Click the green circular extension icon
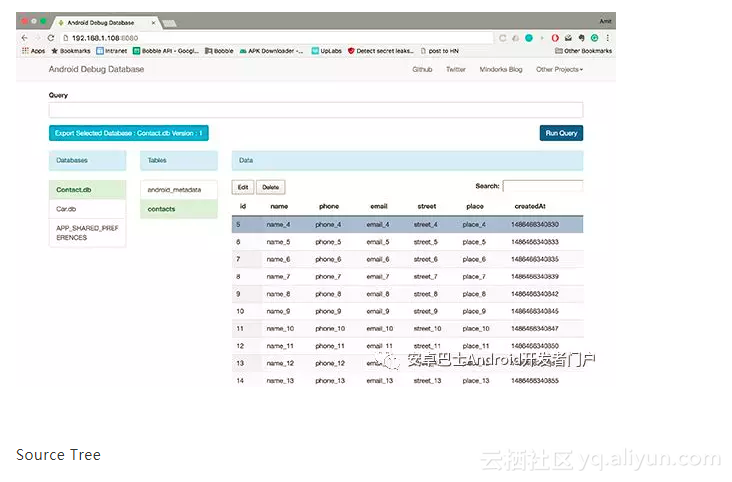The width and height of the screenshot is (732, 482). click(x=594, y=38)
